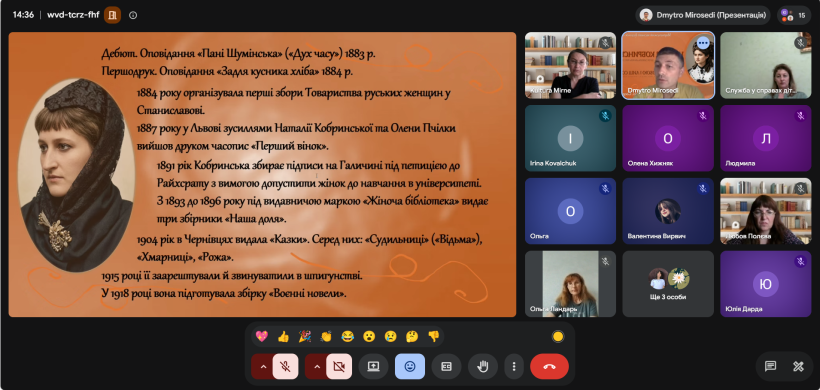Send the clapping hands reaction

point(326,336)
